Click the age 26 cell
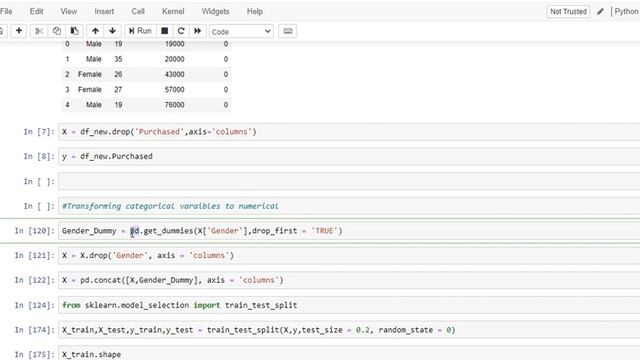 point(118,74)
